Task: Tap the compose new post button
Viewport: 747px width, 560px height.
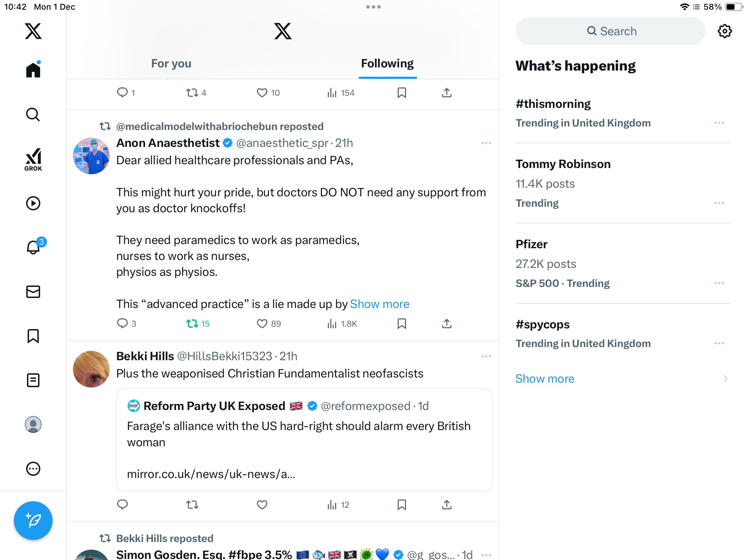Action: point(33,520)
